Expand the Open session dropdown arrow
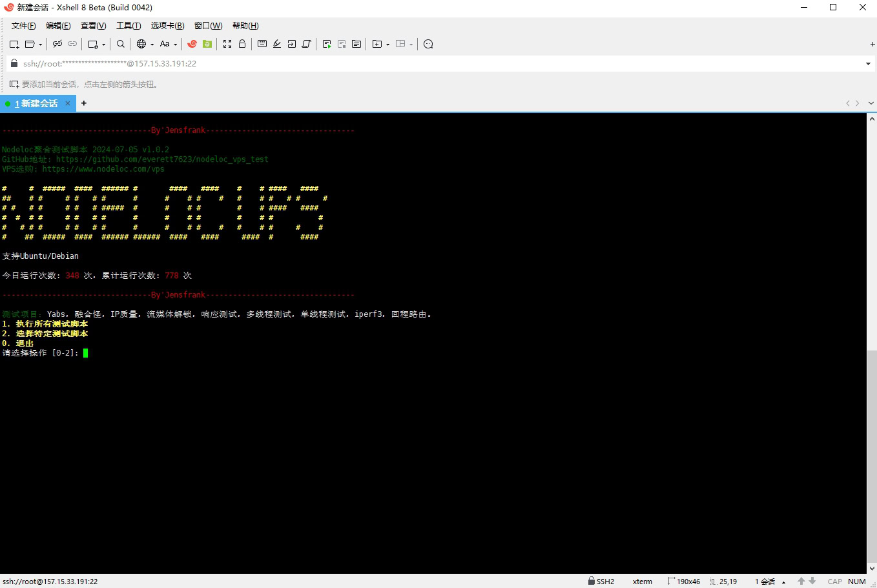The height and width of the screenshot is (588, 877). pos(40,45)
